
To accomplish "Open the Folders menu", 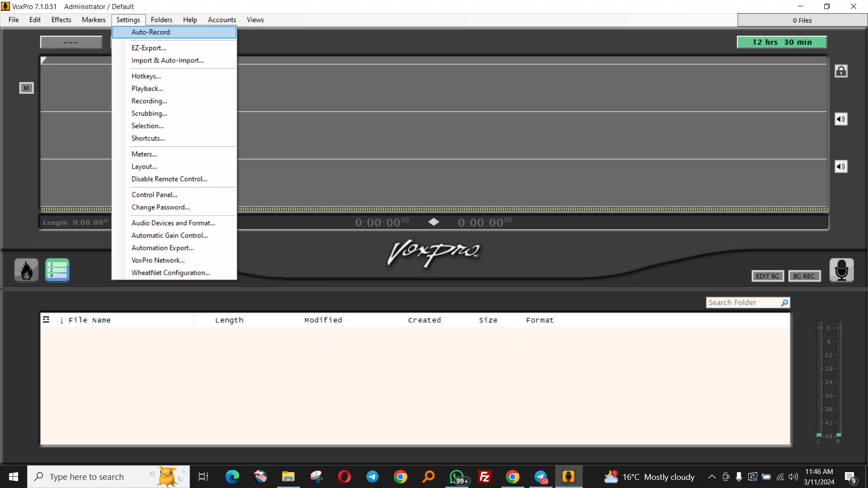I will pos(161,20).
